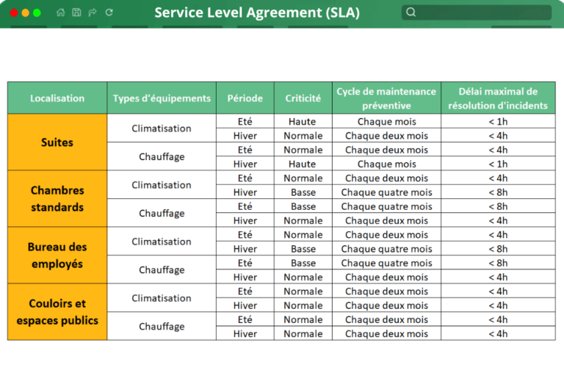Viewport: 564px width, 392px height.
Task: Click the home icon in title bar
Action: coord(60,12)
